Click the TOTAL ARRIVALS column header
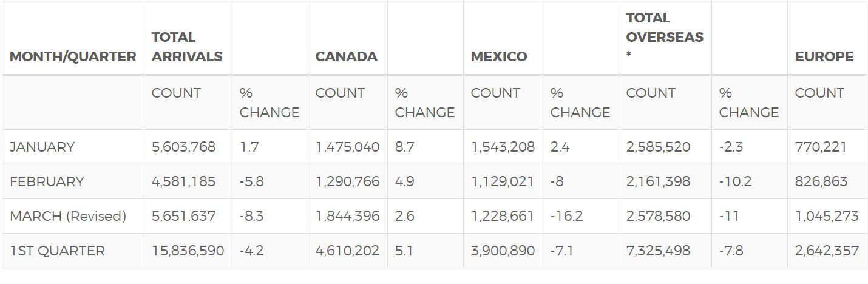 [187, 47]
